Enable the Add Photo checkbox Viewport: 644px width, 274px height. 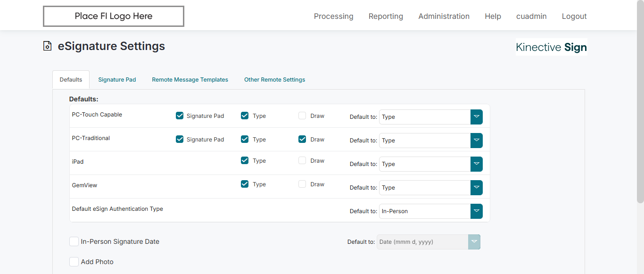pyautogui.click(x=74, y=262)
